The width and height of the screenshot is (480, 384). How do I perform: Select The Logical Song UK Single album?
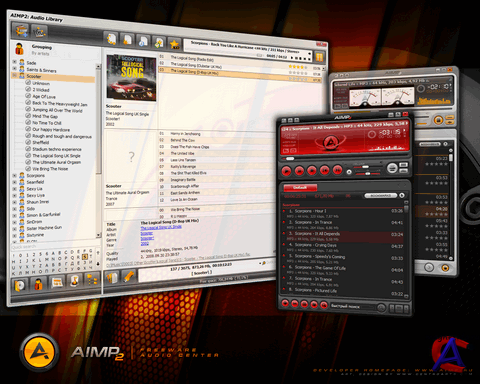point(56,156)
